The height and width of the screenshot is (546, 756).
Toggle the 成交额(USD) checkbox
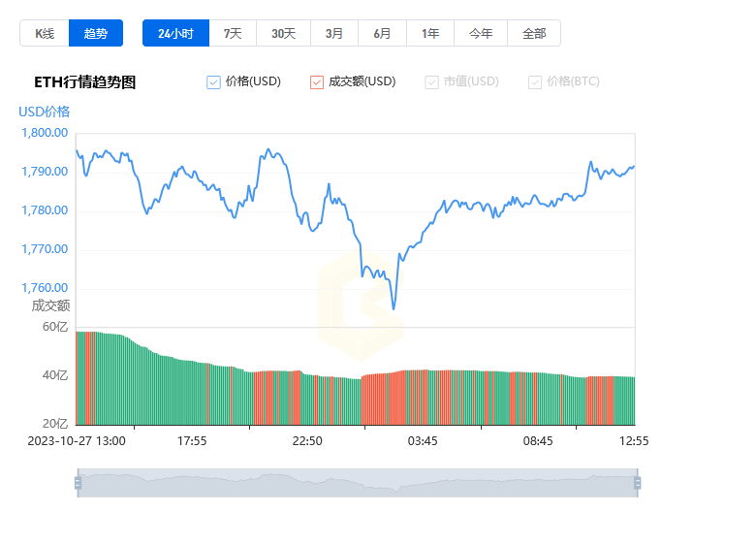(317, 82)
